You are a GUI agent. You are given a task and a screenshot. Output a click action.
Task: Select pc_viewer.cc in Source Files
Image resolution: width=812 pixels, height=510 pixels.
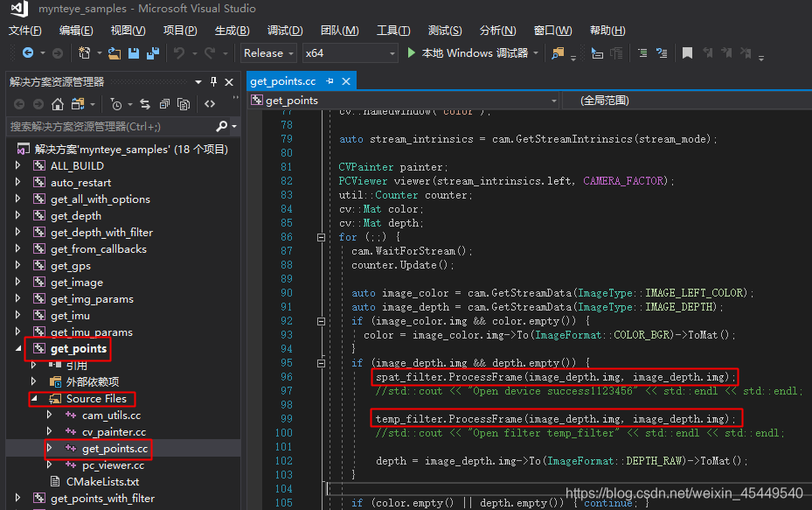coord(113,465)
